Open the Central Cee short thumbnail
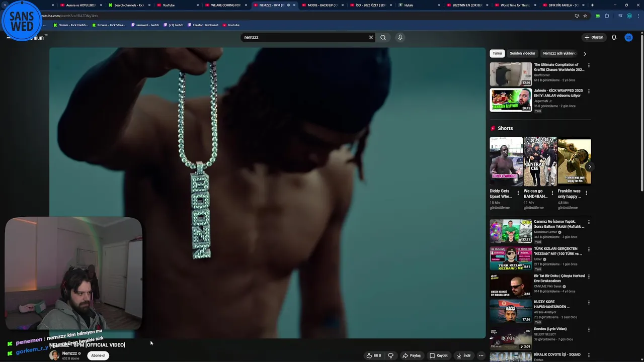This screenshot has height=362, width=644. click(x=540, y=161)
